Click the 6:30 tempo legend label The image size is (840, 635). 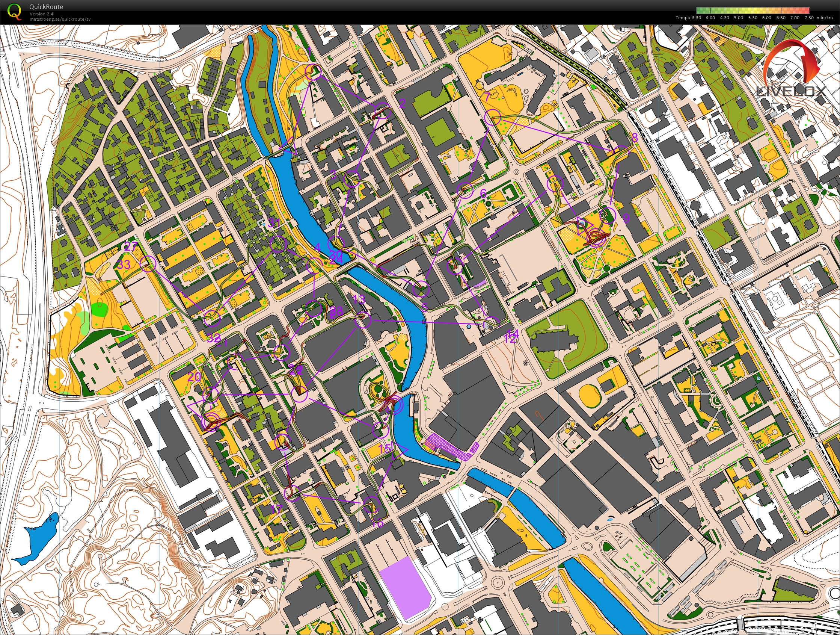click(781, 18)
